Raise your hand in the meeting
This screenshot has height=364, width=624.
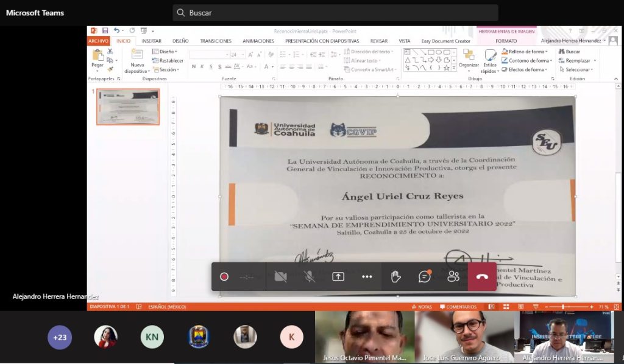point(395,276)
